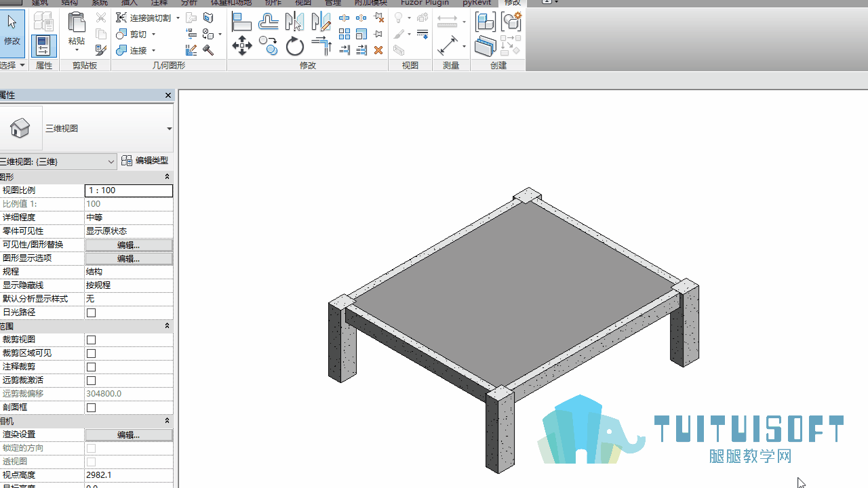Enable the 裁剪视图 checkbox
868x488 pixels.
pos(92,340)
